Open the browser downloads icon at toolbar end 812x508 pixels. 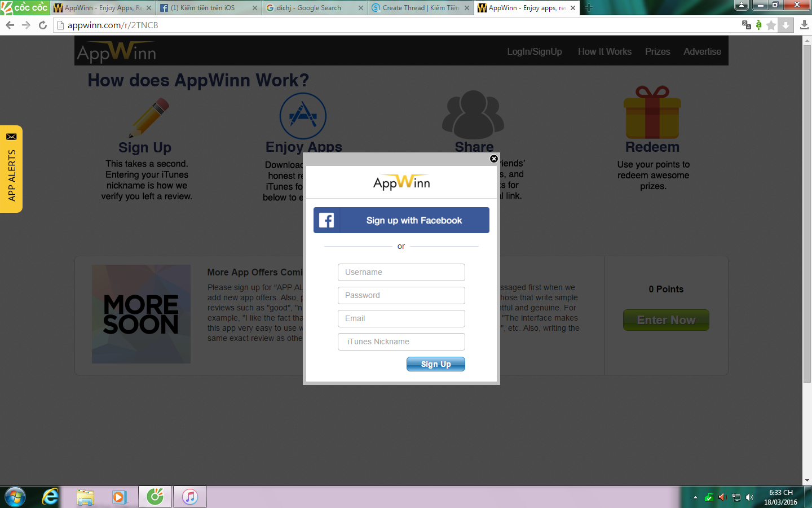(x=804, y=25)
